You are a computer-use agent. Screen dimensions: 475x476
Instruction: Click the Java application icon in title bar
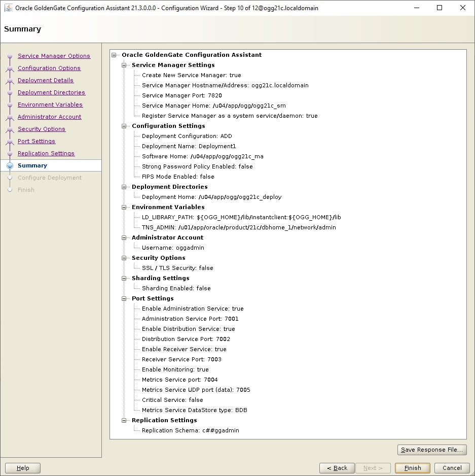click(x=9, y=8)
